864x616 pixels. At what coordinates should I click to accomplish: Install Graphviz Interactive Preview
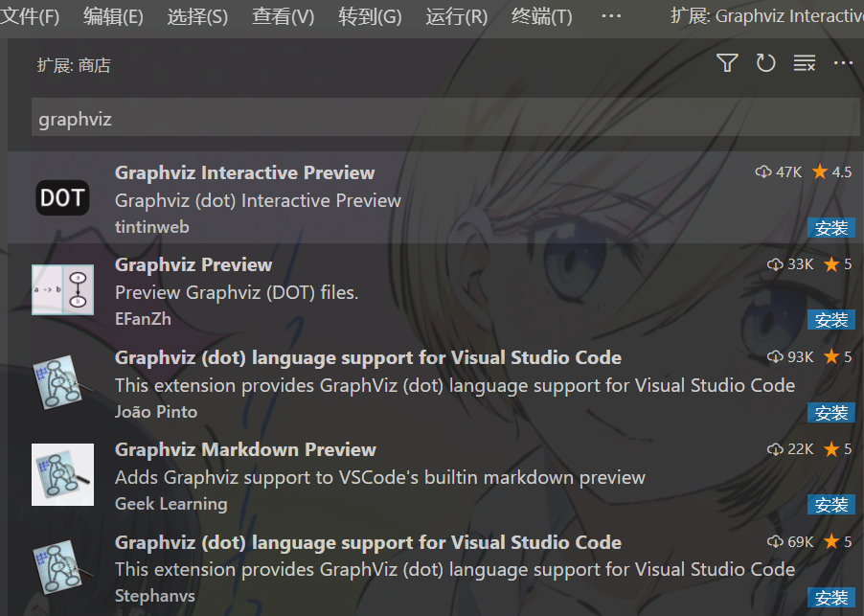click(831, 228)
